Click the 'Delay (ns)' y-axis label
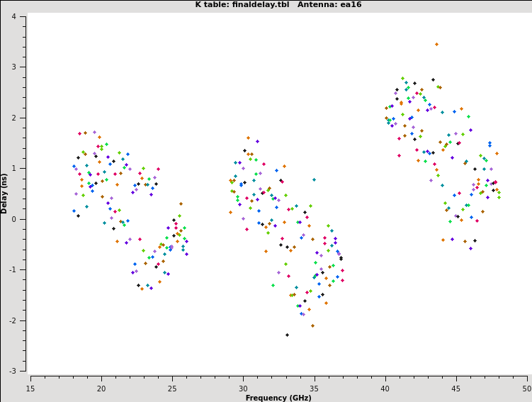The image size is (532, 402). (4, 193)
